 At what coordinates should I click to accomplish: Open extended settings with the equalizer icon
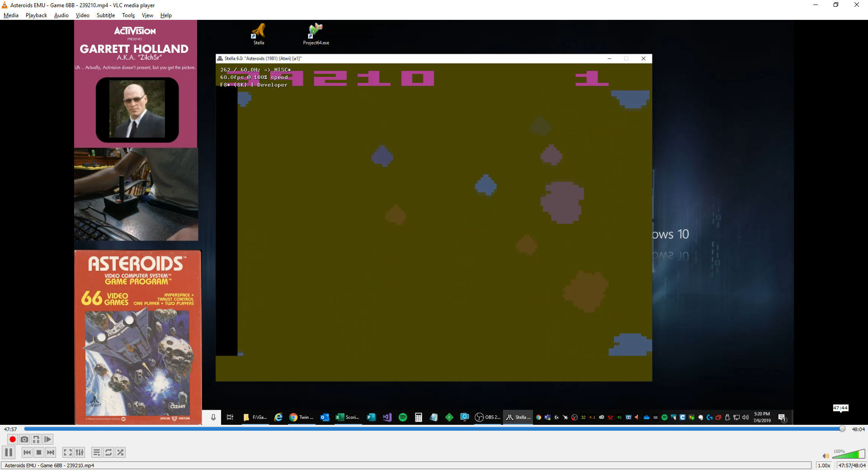point(80,452)
